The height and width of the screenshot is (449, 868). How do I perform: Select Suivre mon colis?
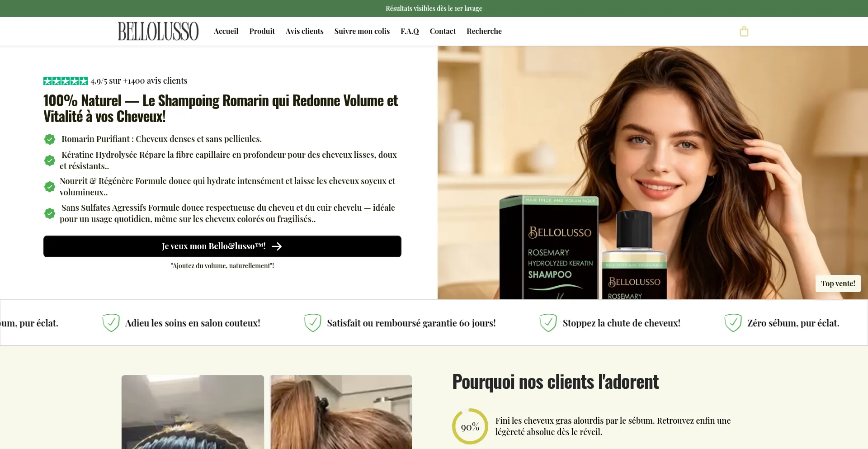click(362, 31)
